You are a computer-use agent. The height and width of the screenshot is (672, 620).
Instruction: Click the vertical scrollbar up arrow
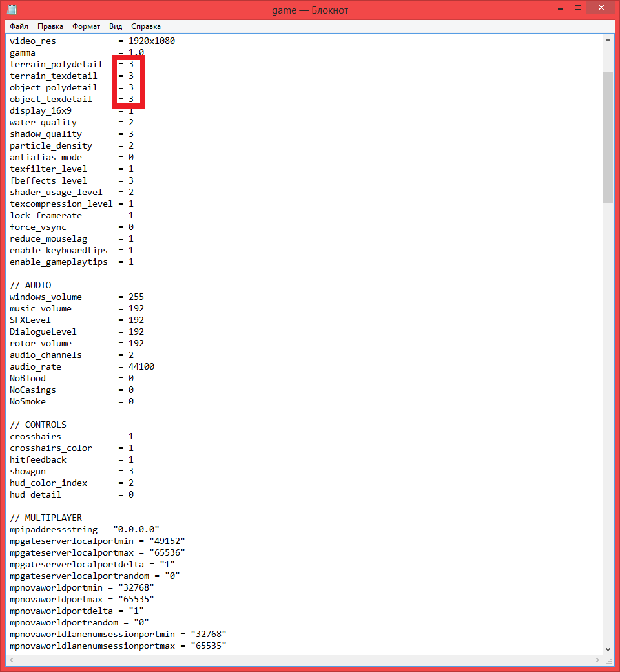point(608,40)
